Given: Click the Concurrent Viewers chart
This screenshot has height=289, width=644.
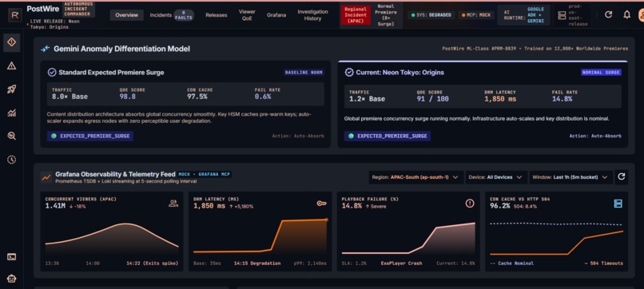Looking at the screenshot, I should pyautogui.click(x=112, y=240).
